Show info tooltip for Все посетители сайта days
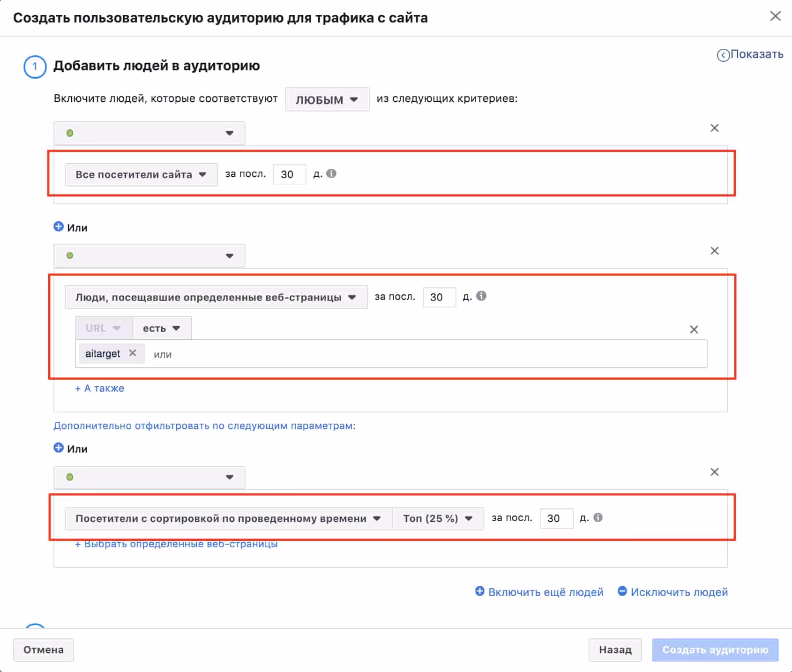The height and width of the screenshot is (672, 792). click(331, 173)
